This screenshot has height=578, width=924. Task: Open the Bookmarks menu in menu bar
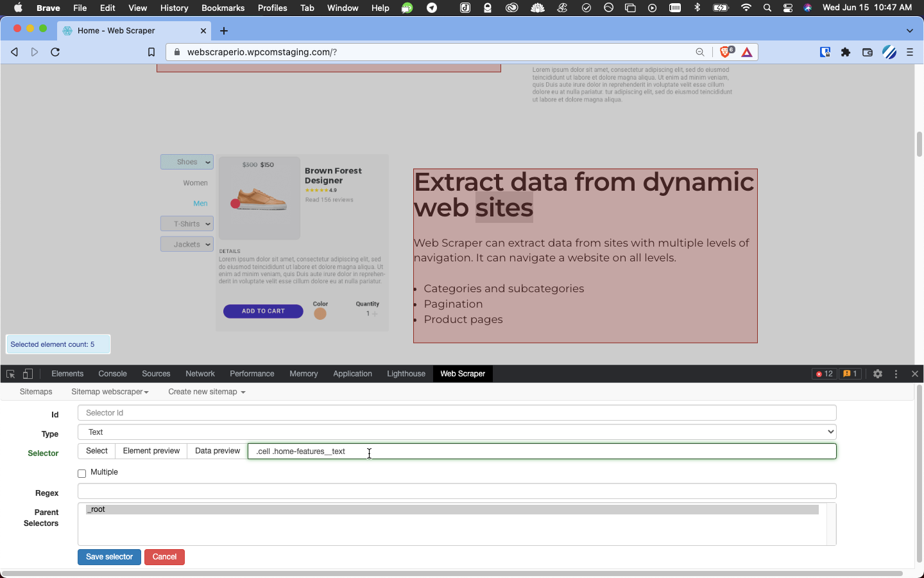point(223,8)
